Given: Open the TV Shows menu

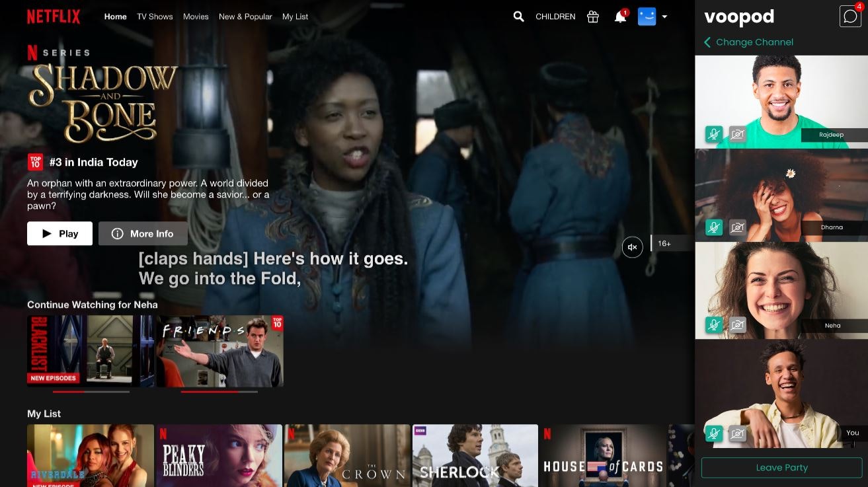Looking at the screenshot, I should tap(155, 17).
